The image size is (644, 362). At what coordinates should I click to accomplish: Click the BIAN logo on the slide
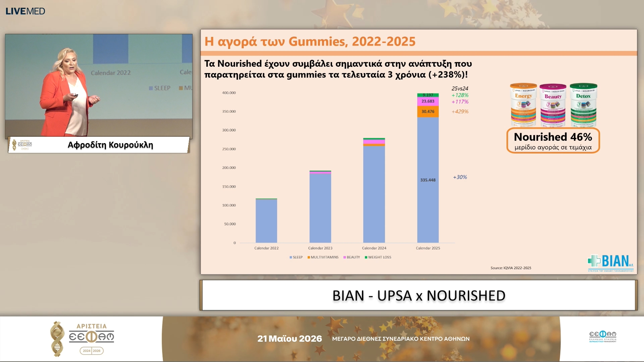pos(611,263)
